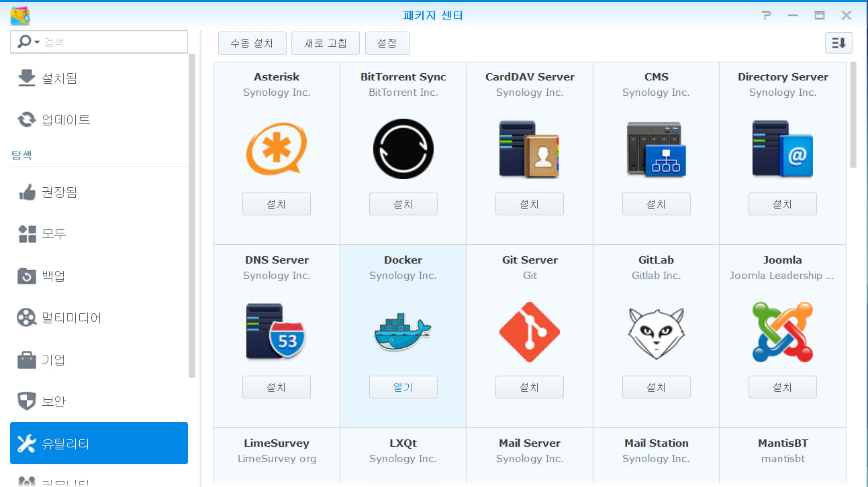Click the 기업 briefcase icon
Viewport: 868px width, 487px height.
pyautogui.click(x=26, y=359)
